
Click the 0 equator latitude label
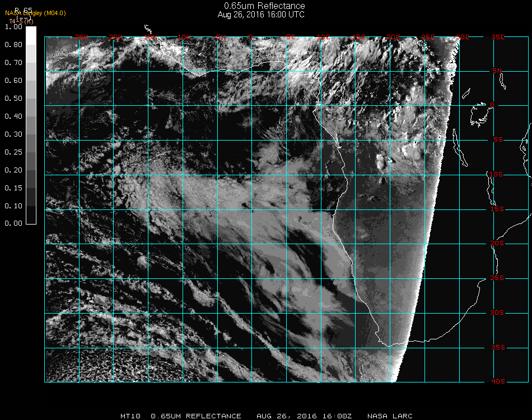(492, 105)
